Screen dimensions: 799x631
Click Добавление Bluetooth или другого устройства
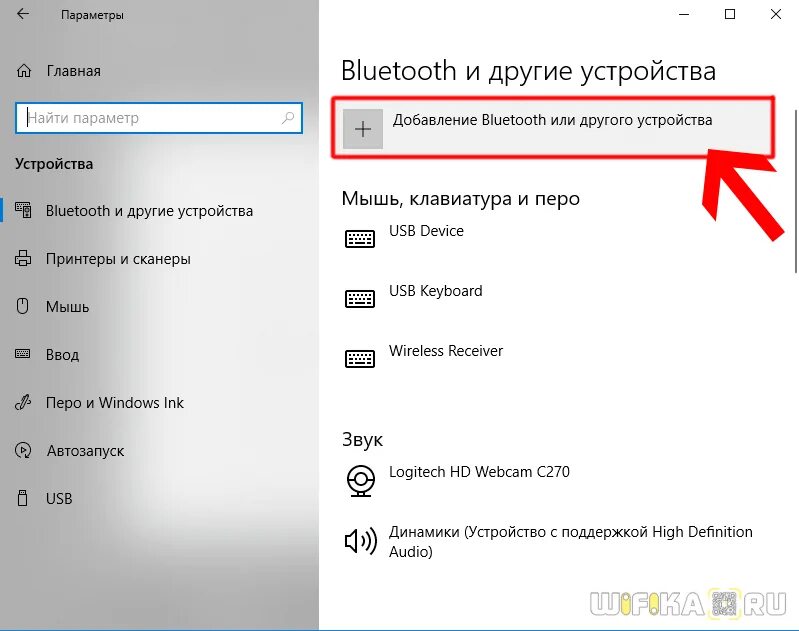pyautogui.click(x=553, y=127)
